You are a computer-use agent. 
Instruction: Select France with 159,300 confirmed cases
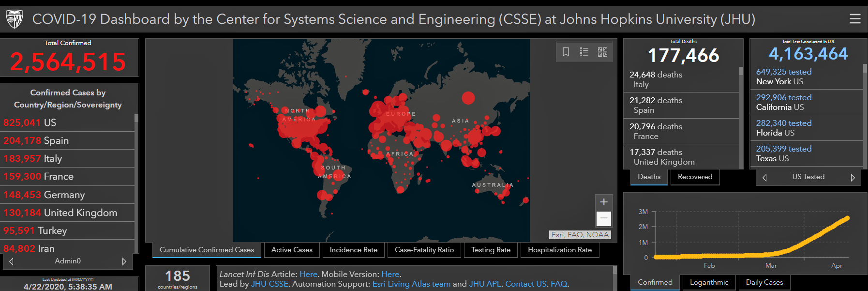[67, 176]
